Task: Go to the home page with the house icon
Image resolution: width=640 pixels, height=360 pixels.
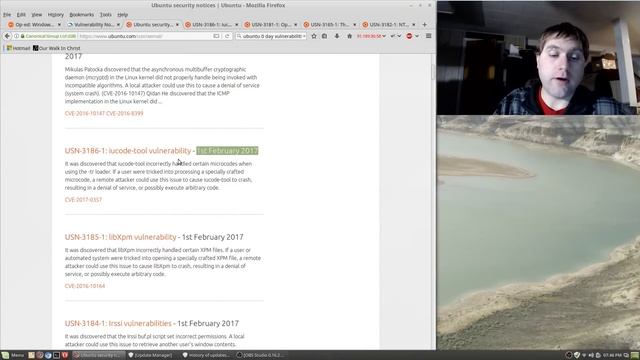Action: pyautogui.click(x=349, y=36)
